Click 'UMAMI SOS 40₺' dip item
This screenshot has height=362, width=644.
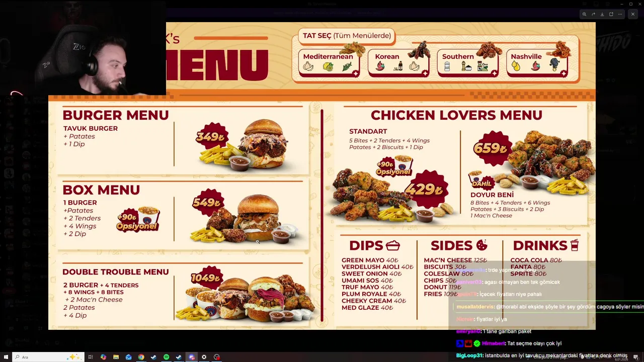[367, 281]
